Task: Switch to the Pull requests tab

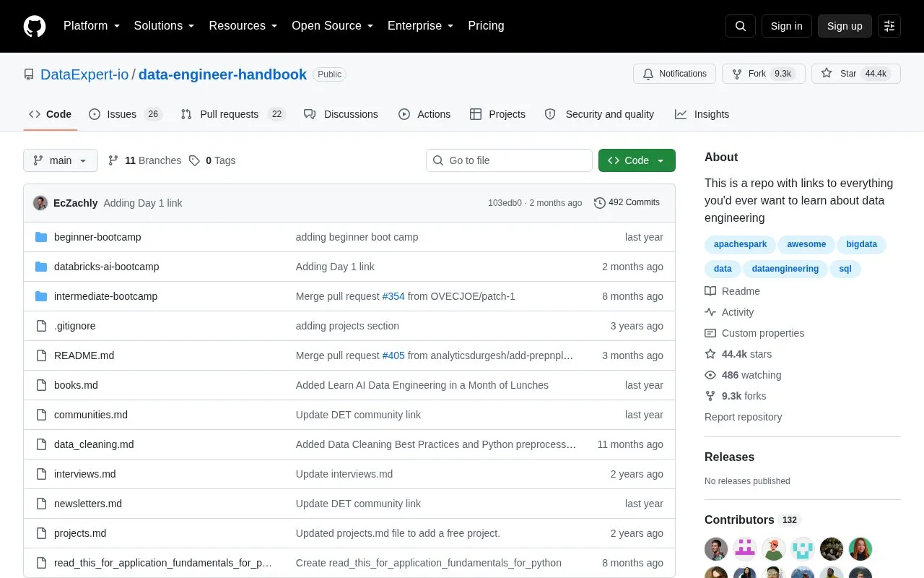Action: tap(233, 114)
